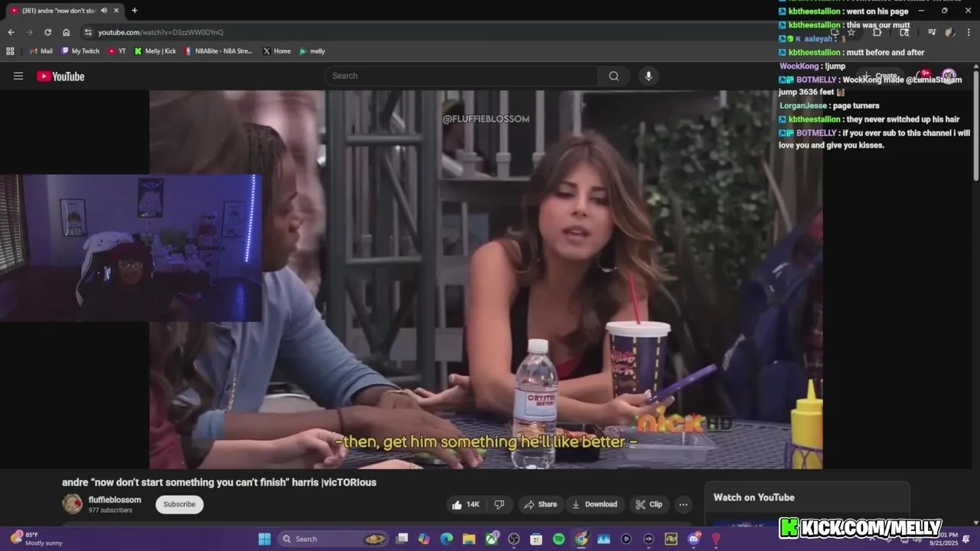Screen dimensions: 980x551
Task: Bookmark this page with the star icon
Action: click(851, 32)
